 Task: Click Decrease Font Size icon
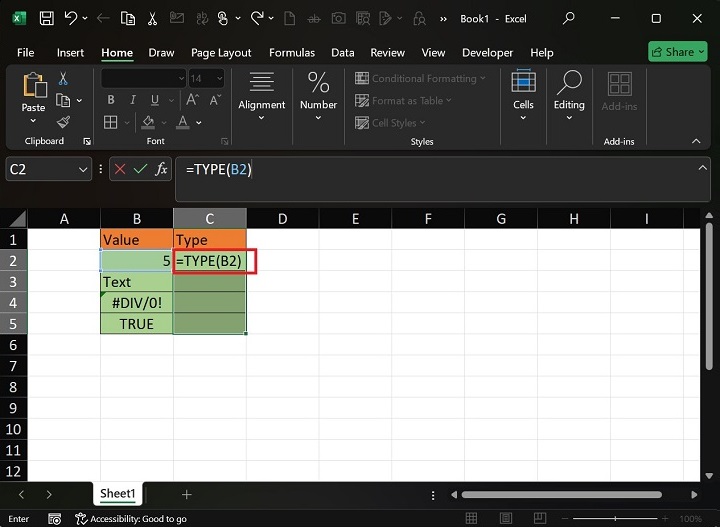(x=215, y=100)
